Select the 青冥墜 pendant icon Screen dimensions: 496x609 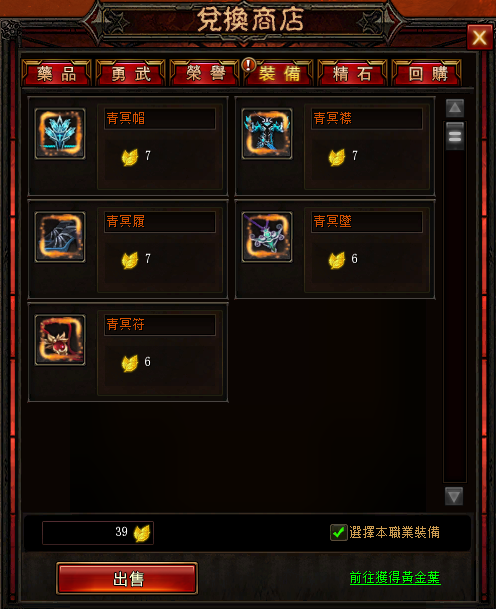(267, 237)
